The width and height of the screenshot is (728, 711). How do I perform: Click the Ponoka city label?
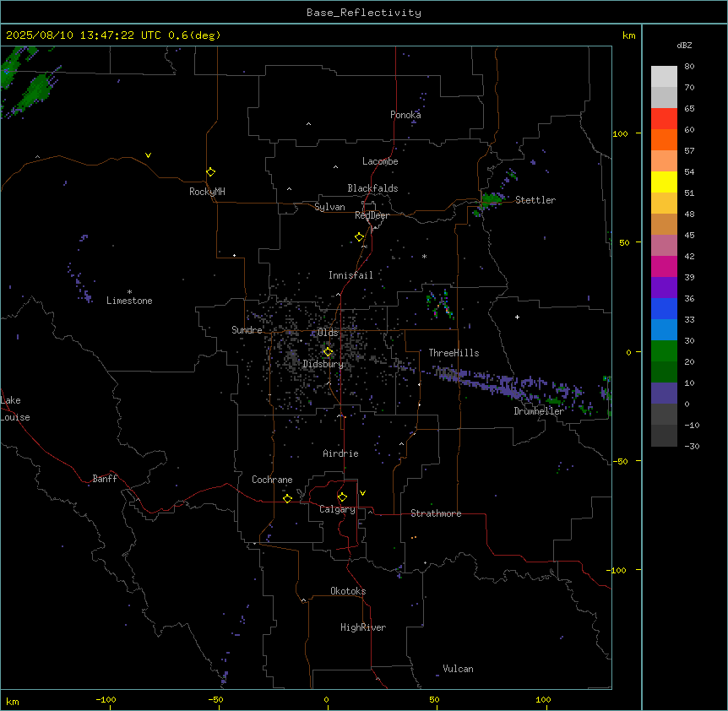coord(405,115)
